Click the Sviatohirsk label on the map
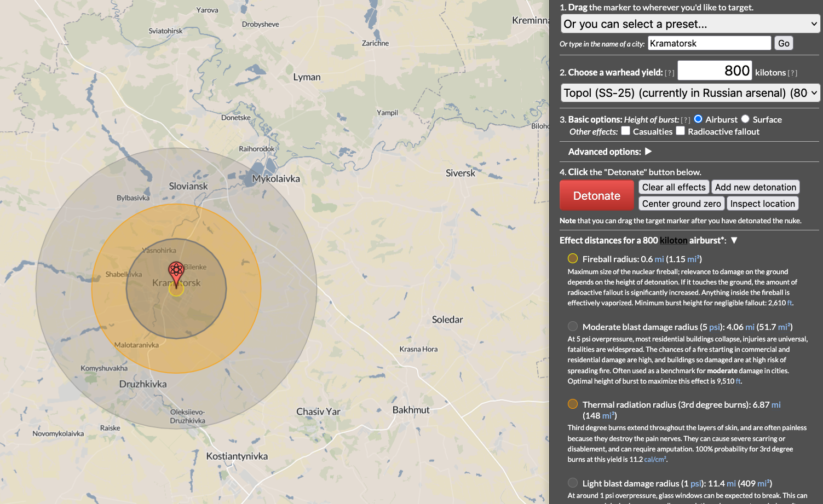823x504 pixels. pos(165,31)
